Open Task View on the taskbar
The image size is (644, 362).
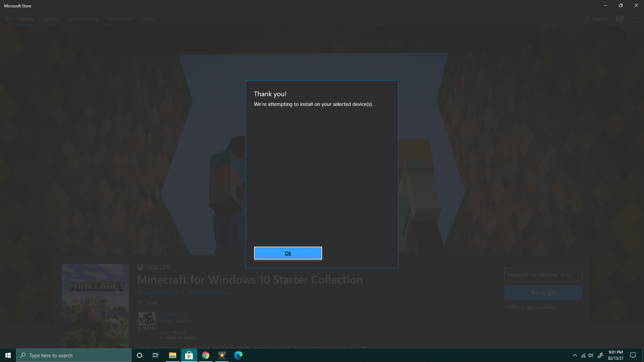pyautogui.click(x=156, y=355)
